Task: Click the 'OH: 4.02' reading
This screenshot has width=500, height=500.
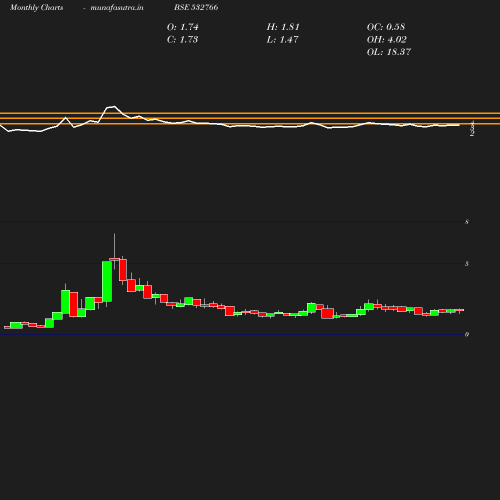Action: (386, 40)
